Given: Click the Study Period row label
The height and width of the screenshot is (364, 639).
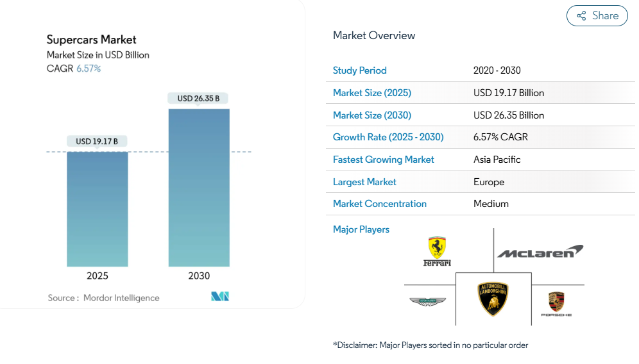Looking at the screenshot, I should click(x=359, y=70).
